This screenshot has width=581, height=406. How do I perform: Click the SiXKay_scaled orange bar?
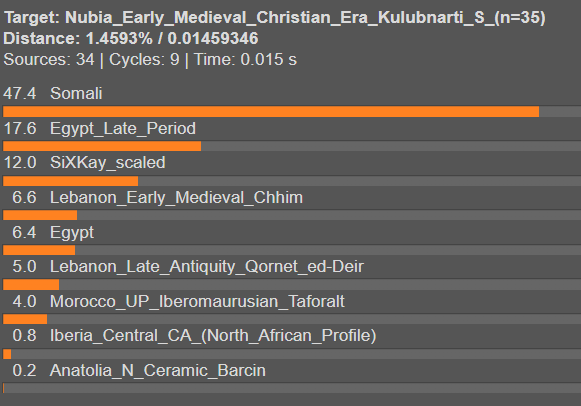pyautogui.click(x=70, y=181)
